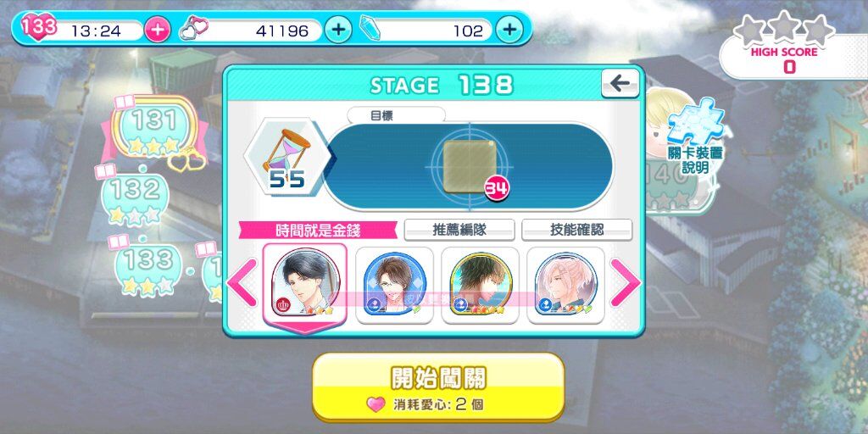868x434 pixels.
Task: Tap the heart energy icon showing 133
Action: [x=39, y=26]
